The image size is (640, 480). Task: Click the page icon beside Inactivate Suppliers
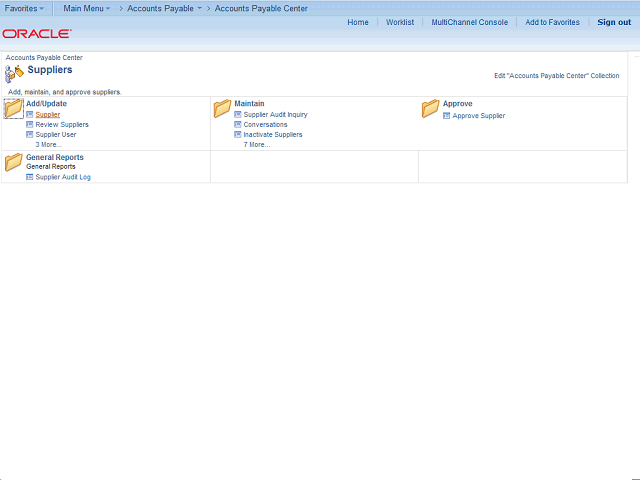click(x=238, y=134)
